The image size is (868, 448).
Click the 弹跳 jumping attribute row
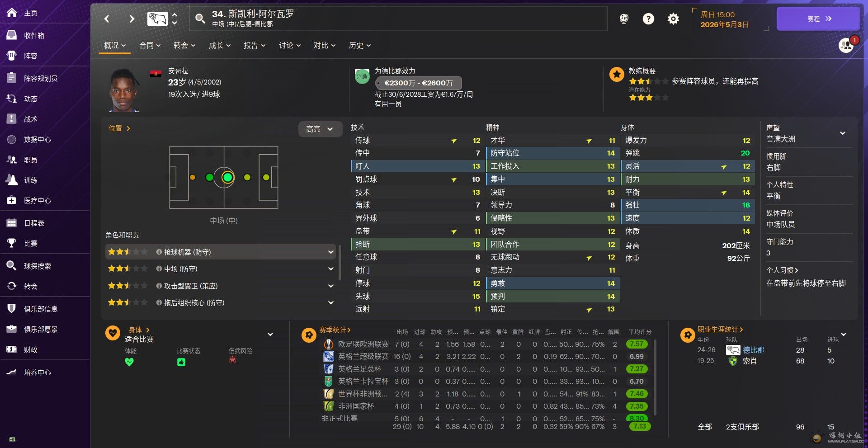[x=687, y=153]
